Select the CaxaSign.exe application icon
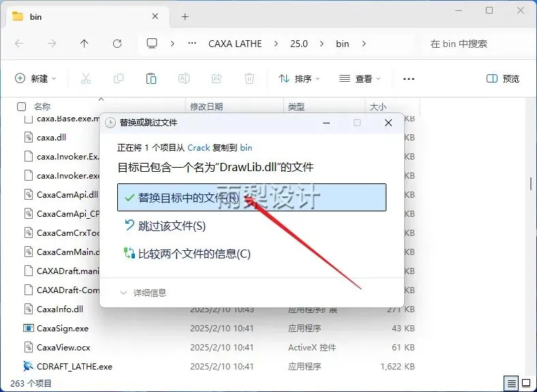 click(x=29, y=329)
